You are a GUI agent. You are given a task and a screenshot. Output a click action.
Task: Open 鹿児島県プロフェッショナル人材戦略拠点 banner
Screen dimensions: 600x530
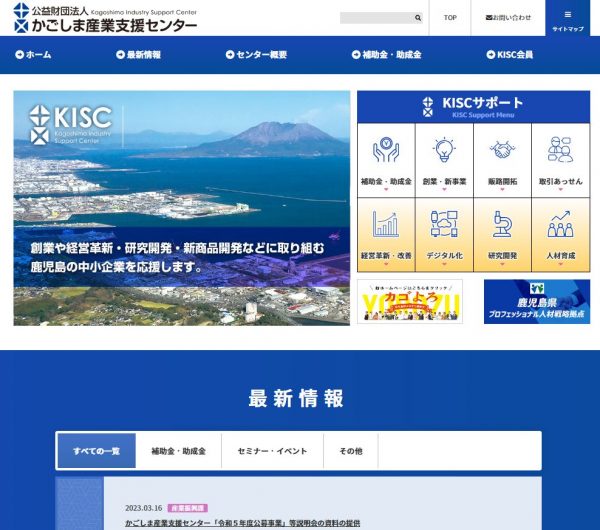tap(537, 302)
